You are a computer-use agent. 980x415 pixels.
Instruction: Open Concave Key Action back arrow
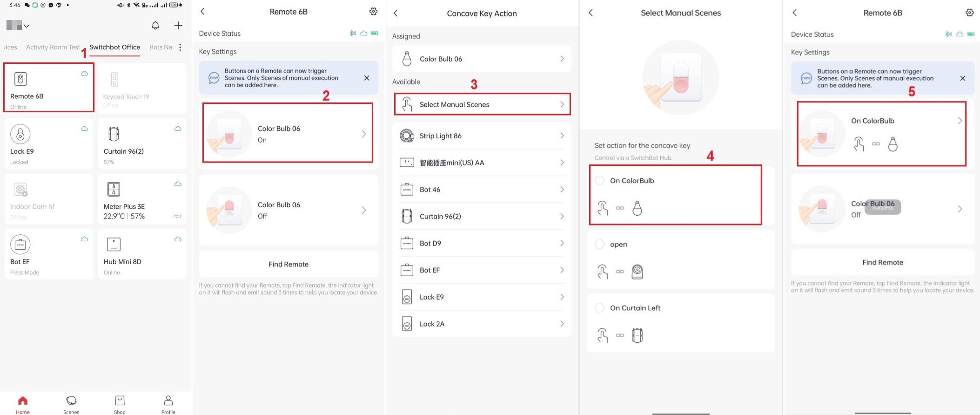pos(396,14)
